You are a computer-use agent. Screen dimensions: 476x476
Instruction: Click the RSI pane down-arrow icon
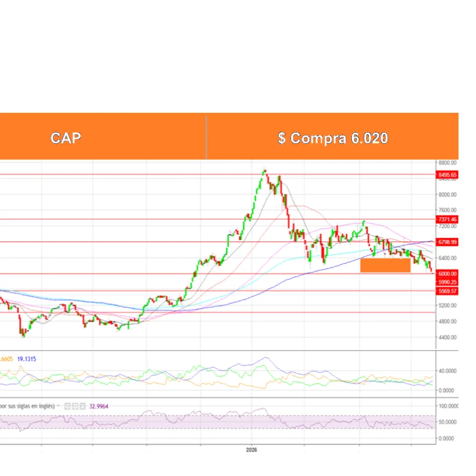[x=75, y=406]
